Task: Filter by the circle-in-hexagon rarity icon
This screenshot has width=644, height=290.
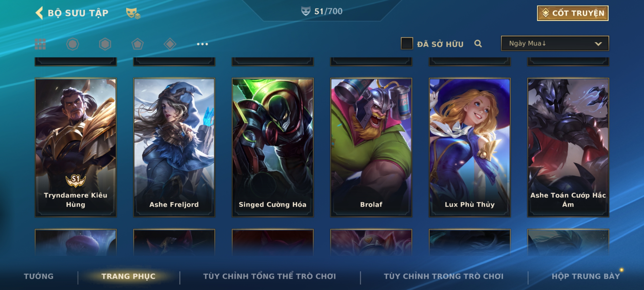Action: [72, 44]
